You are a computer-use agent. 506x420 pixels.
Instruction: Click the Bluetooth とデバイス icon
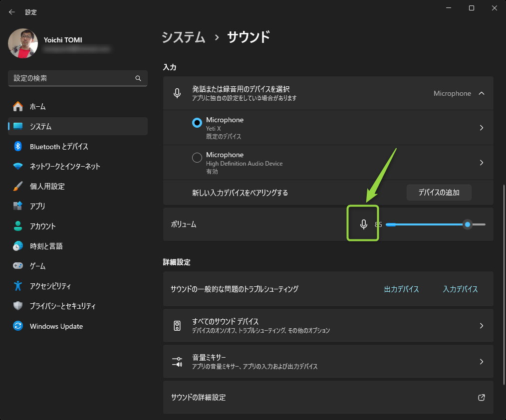click(18, 147)
